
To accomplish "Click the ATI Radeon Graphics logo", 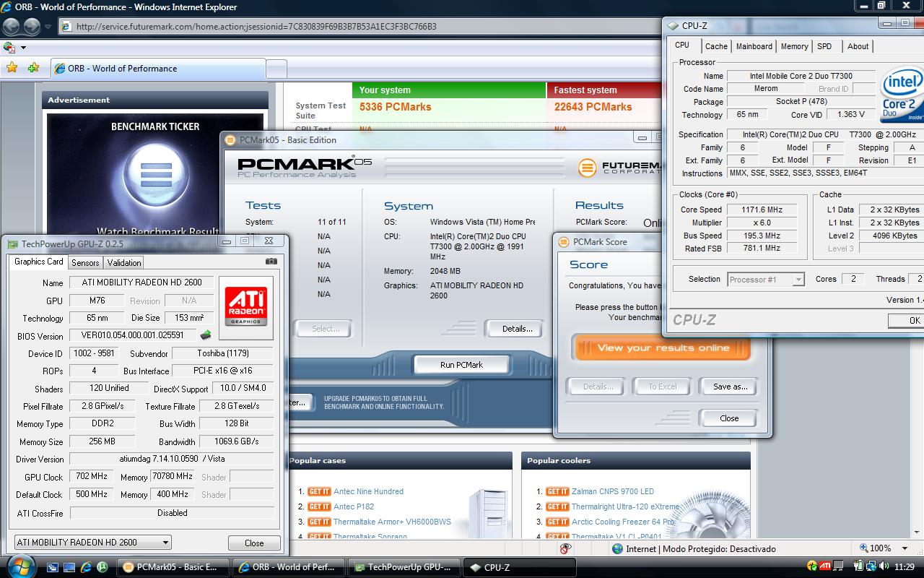I will pos(246,306).
